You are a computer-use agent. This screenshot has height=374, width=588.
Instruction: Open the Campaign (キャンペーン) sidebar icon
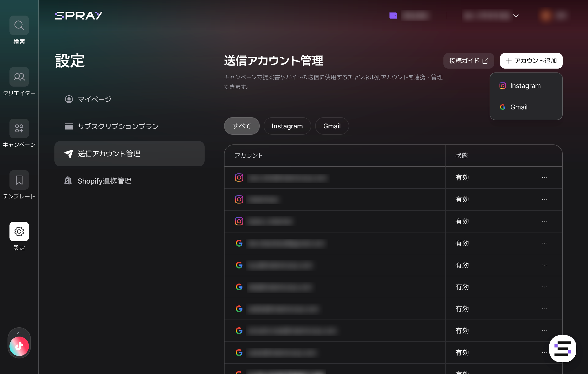[19, 128]
